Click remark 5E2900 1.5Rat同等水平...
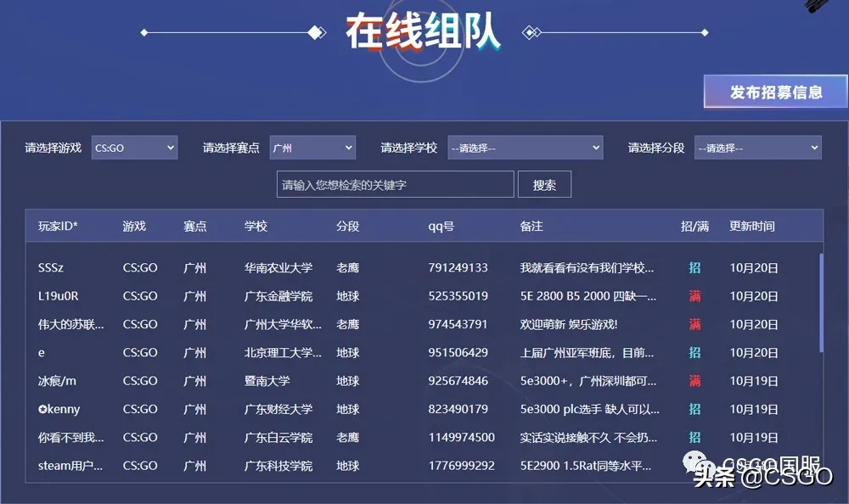Viewport: 849px width, 504px height. pyautogui.click(x=586, y=466)
